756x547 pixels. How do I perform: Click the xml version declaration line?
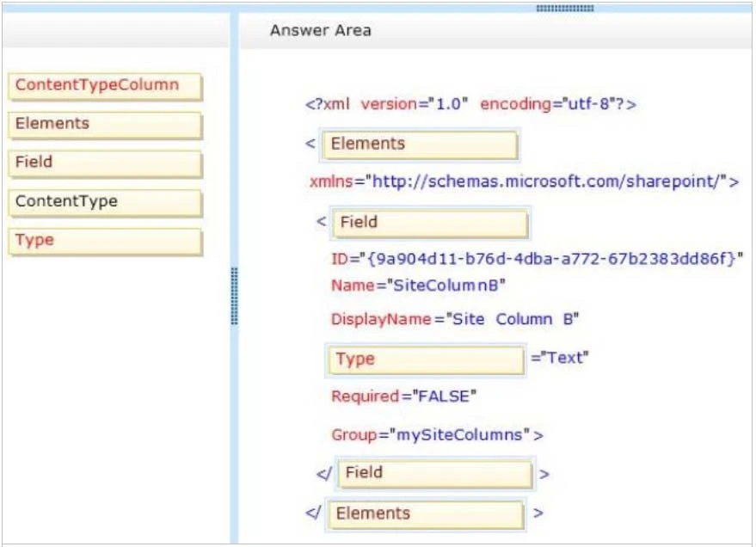pyautogui.click(x=470, y=104)
